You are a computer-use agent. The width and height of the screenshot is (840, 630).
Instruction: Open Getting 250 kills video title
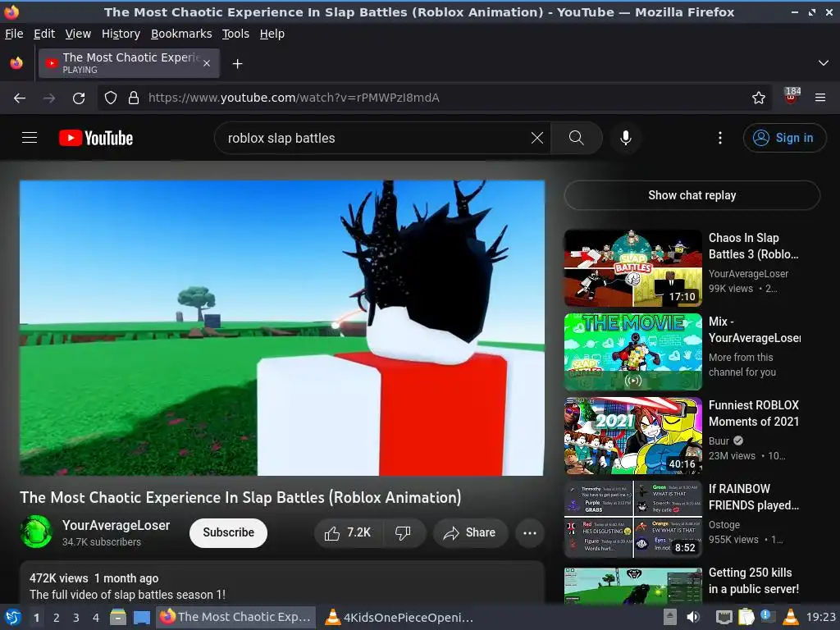click(x=753, y=581)
